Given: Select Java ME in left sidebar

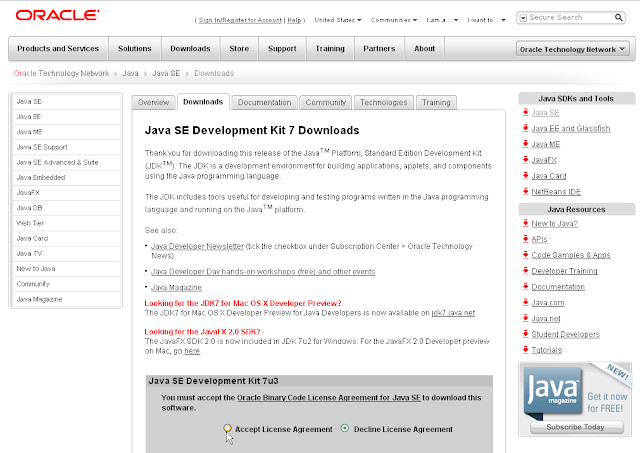Looking at the screenshot, I should [66, 132].
